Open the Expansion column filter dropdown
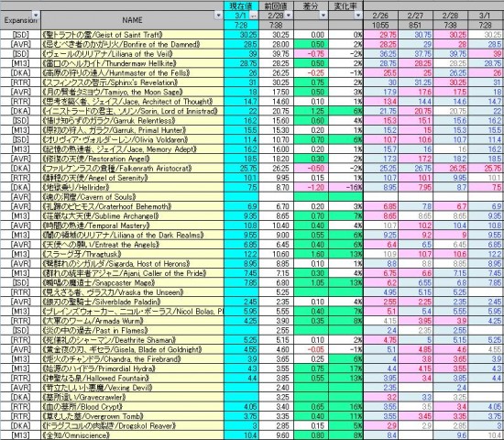 tap(36, 15)
